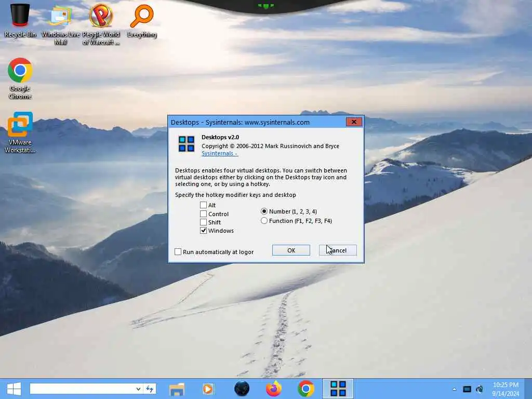The height and width of the screenshot is (399, 532).
Task: Click the power/update tray icon
Action: (x=480, y=389)
